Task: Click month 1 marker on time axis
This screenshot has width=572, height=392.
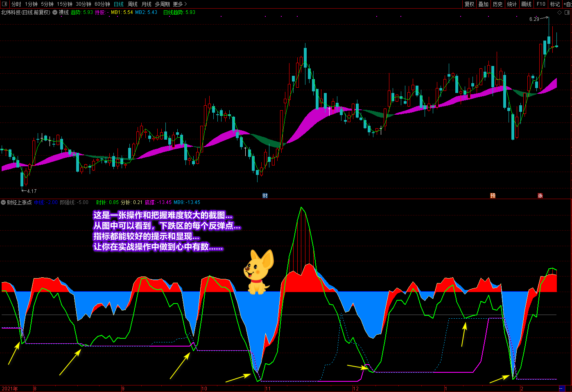Action: point(445,389)
